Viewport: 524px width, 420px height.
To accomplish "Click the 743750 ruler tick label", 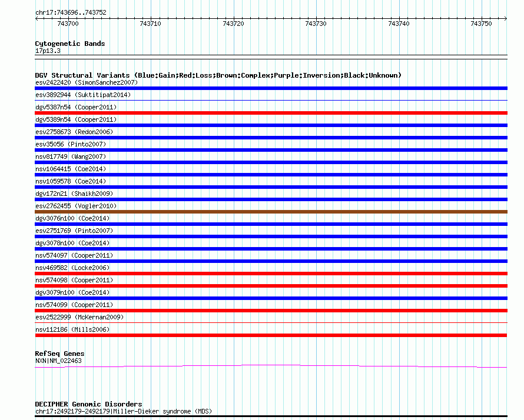I will [x=481, y=24].
